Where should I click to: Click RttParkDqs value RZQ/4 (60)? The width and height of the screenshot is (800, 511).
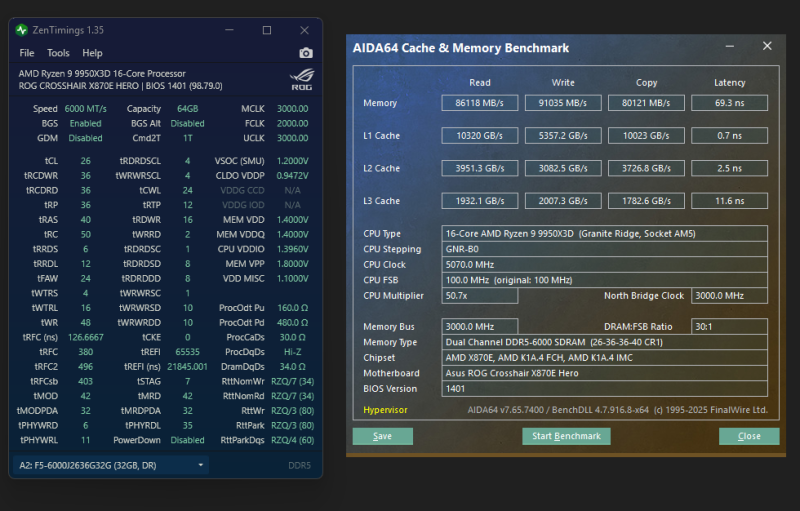tap(292, 440)
